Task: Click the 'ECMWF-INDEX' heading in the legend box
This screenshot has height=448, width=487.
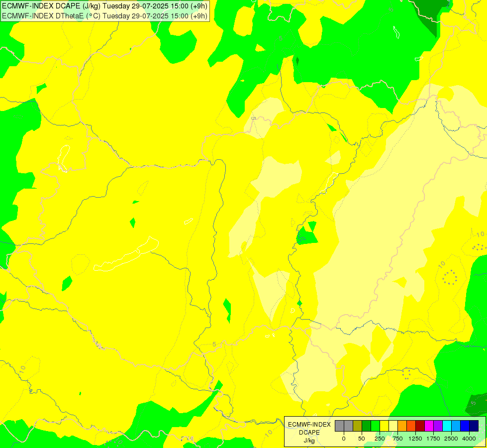Action: [309, 425]
